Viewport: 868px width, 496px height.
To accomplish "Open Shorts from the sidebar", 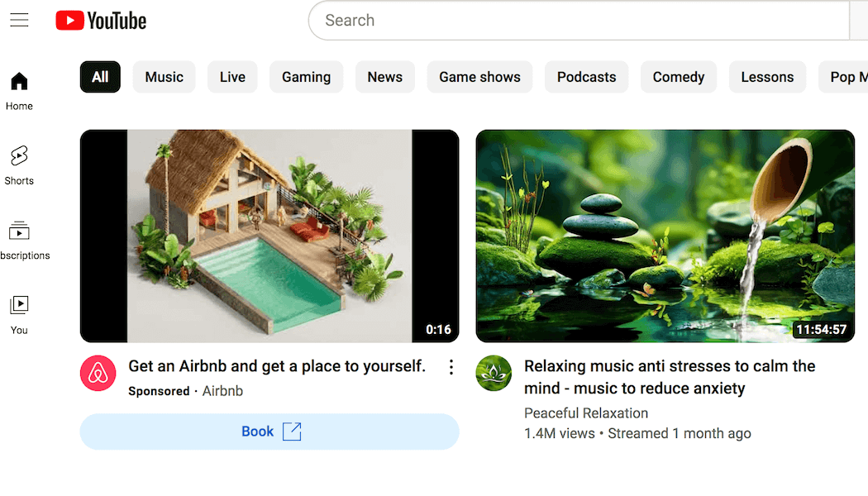I will tap(19, 165).
